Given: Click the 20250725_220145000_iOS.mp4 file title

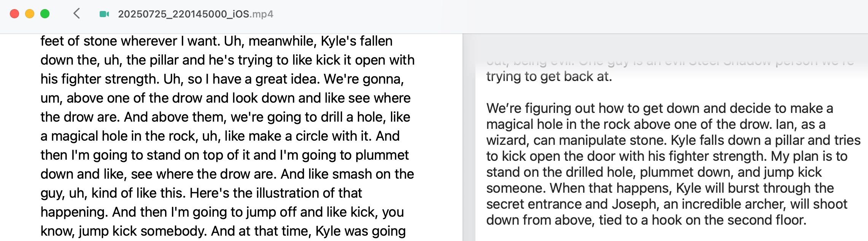Looking at the screenshot, I should (x=196, y=14).
